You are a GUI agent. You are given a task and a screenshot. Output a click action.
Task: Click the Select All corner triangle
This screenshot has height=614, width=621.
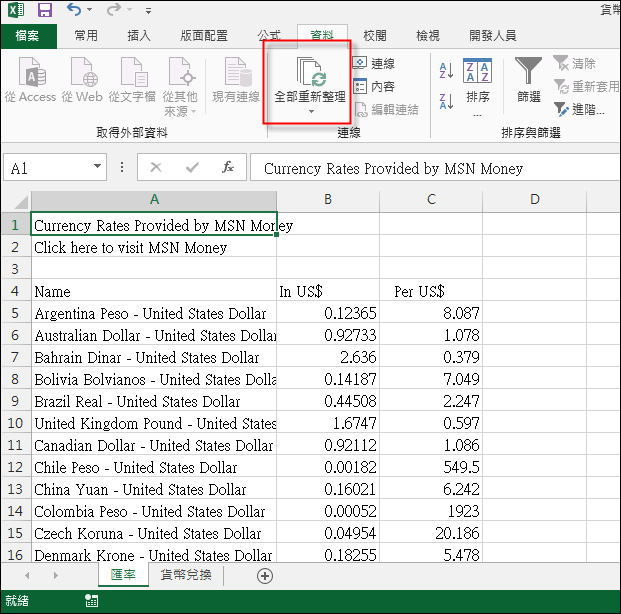tap(20, 201)
